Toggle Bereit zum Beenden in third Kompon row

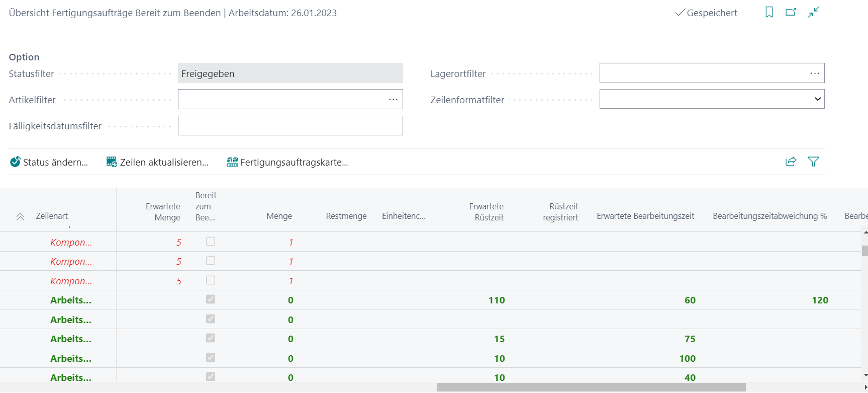pos(211,280)
